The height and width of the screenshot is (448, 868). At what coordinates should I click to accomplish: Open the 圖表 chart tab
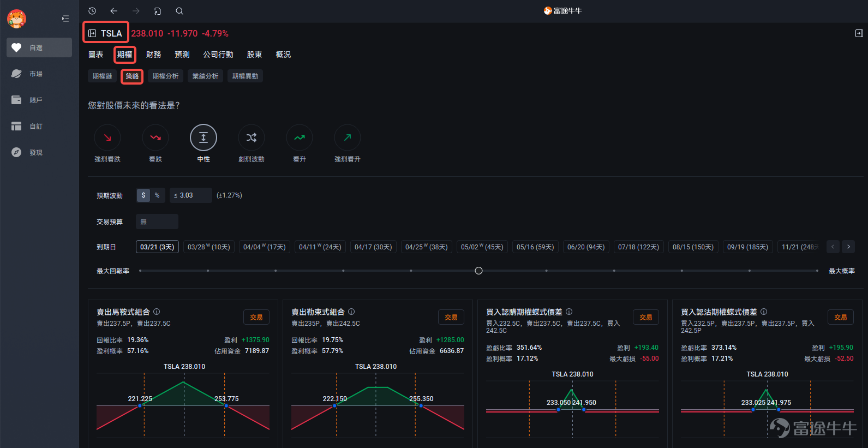click(96, 55)
